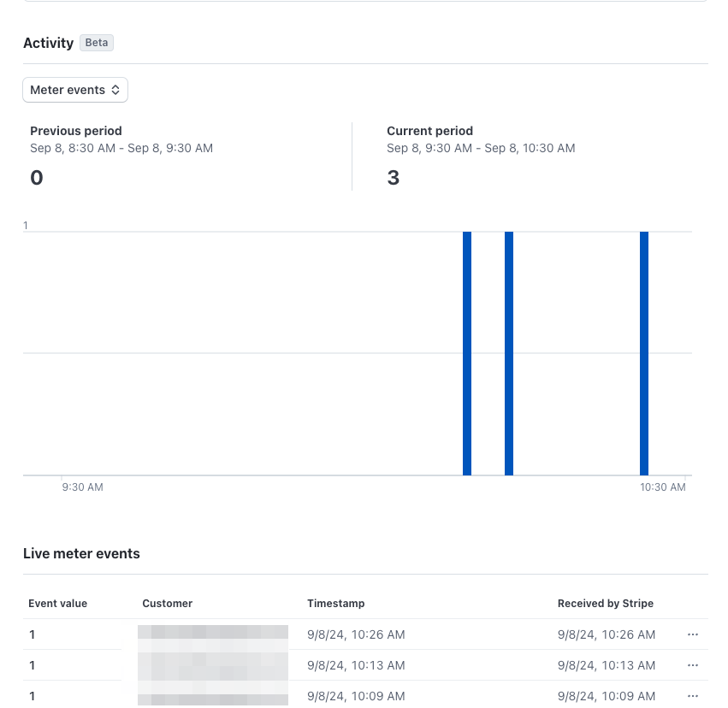
Task: Click the Beta badge next to Activity
Action: click(x=97, y=43)
